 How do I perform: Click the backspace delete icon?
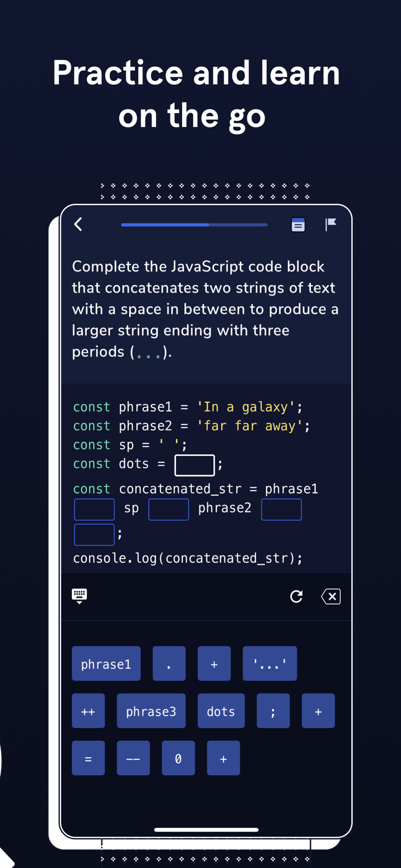pyautogui.click(x=331, y=596)
